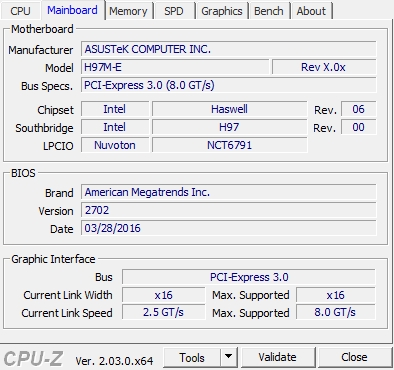The image size is (394, 370).
Task: Switch to the Bench tab
Action: coord(269,11)
